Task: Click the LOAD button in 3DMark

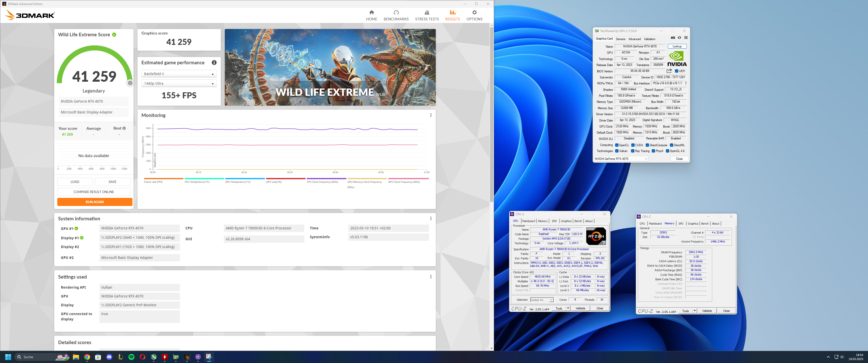Action: tap(75, 182)
